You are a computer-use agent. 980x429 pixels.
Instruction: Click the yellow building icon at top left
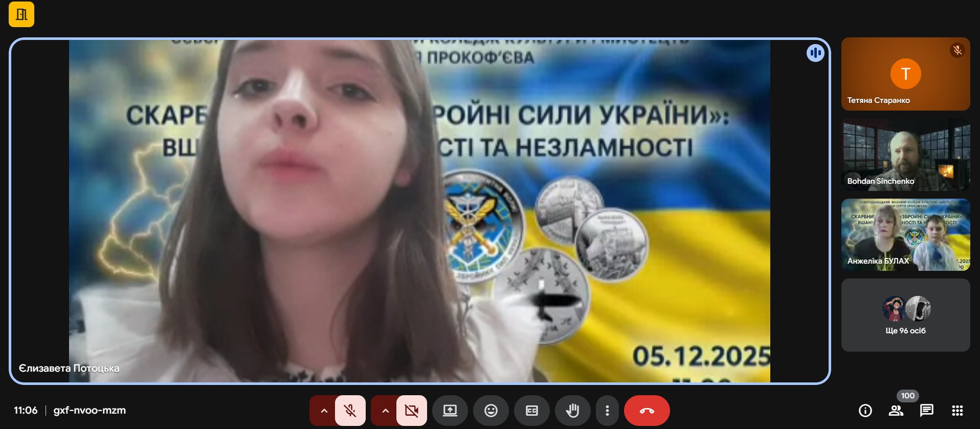pos(21,14)
